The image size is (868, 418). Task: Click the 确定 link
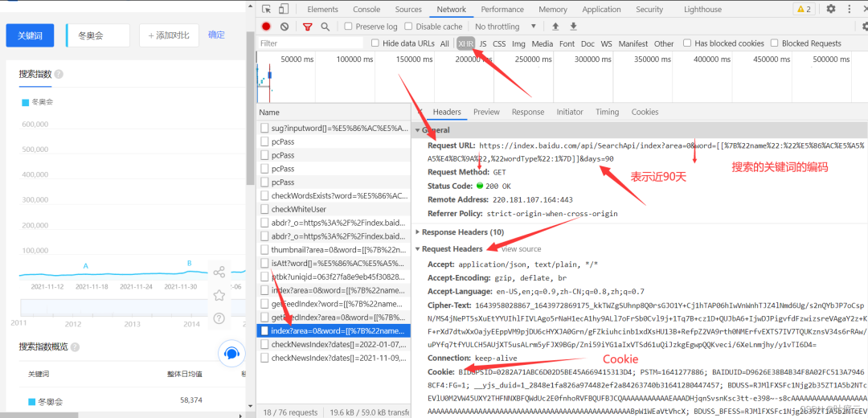click(216, 35)
